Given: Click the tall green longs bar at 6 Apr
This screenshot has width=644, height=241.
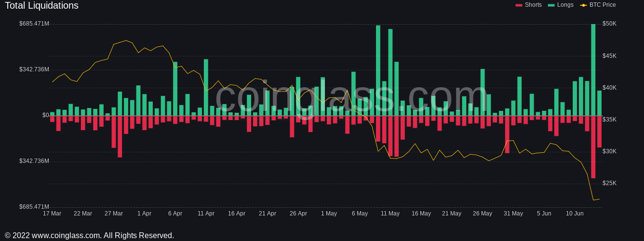Looking at the screenshot, I should click(x=175, y=89).
